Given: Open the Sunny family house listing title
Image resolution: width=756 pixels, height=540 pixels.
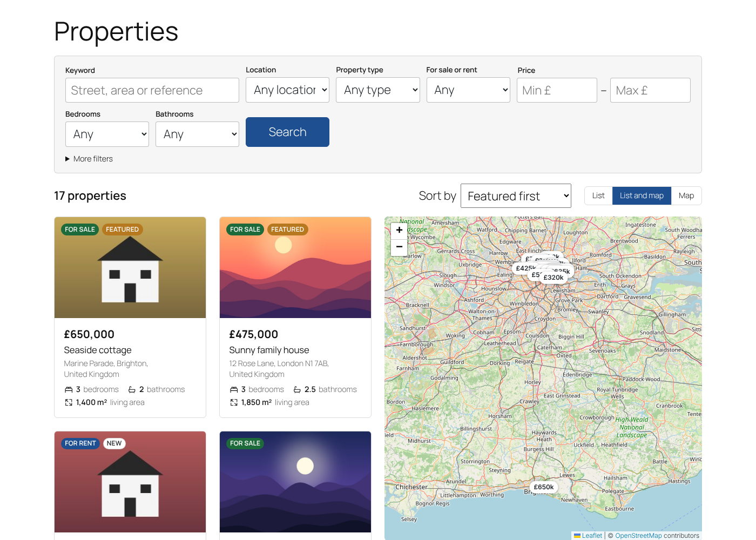Looking at the screenshot, I should pos(269,350).
